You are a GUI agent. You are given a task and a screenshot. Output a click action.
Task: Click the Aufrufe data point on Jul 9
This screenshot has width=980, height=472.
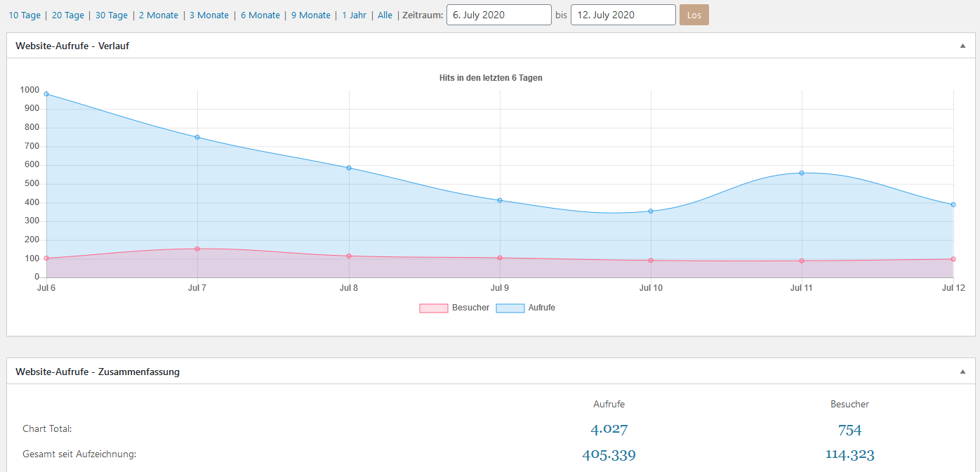click(x=500, y=200)
